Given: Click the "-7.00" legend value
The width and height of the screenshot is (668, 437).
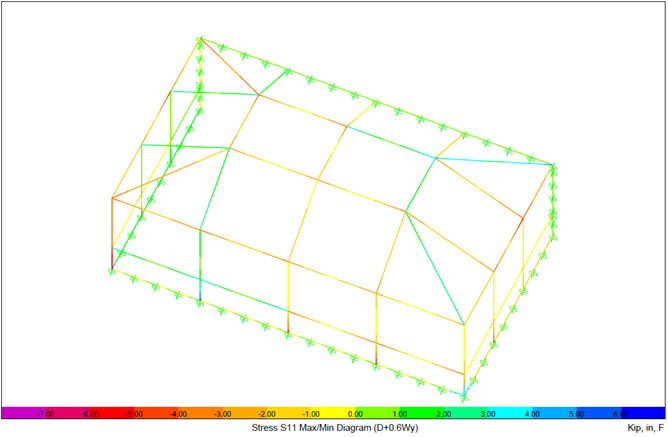Looking at the screenshot, I should point(46,414).
